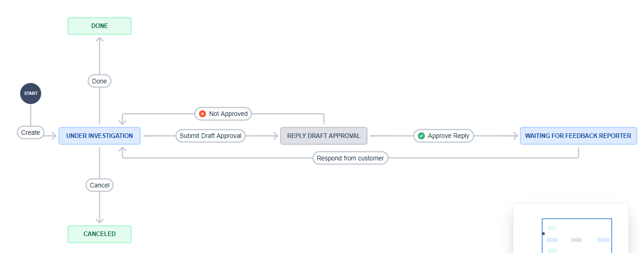The width and height of the screenshot is (644, 253).
Task: Click the green check icon on Approve Reply
Action: click(x=421, y=136)
